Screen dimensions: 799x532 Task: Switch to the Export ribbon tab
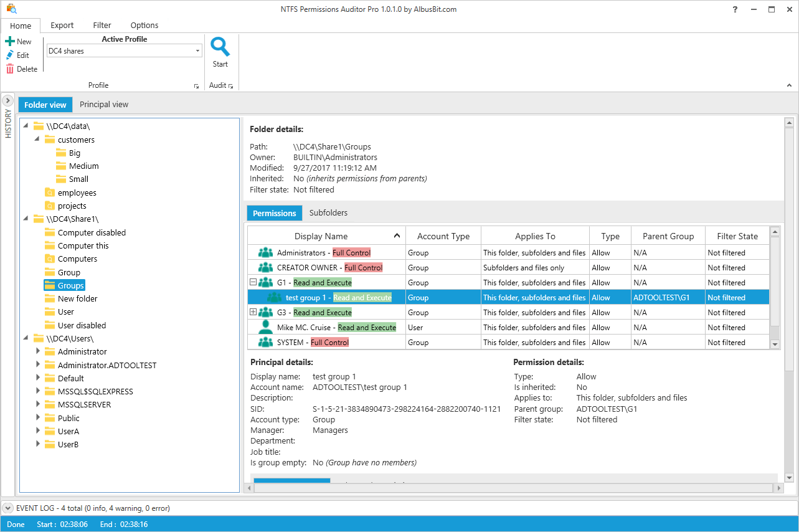pyautogui.click(x=62, y=25)
